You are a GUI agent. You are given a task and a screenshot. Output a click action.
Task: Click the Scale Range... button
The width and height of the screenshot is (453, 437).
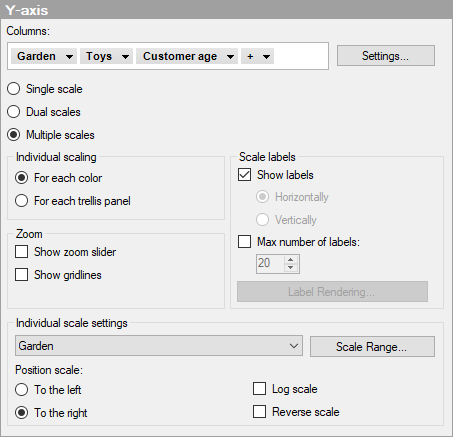click(372, 346)
